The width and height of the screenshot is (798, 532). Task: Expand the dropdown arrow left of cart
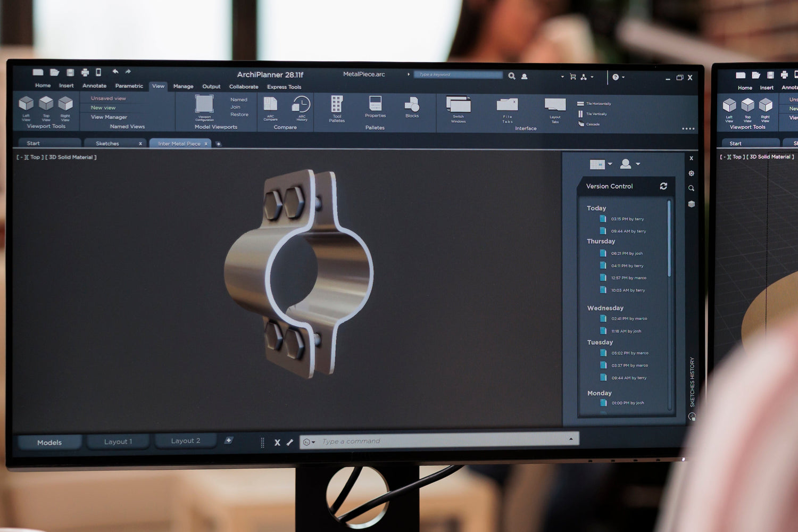(562, 77)
